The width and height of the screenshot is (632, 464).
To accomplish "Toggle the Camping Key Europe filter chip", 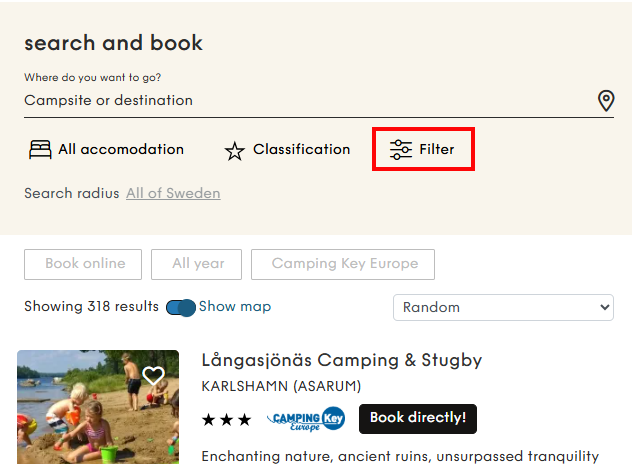I will click(x=343, y=264).
